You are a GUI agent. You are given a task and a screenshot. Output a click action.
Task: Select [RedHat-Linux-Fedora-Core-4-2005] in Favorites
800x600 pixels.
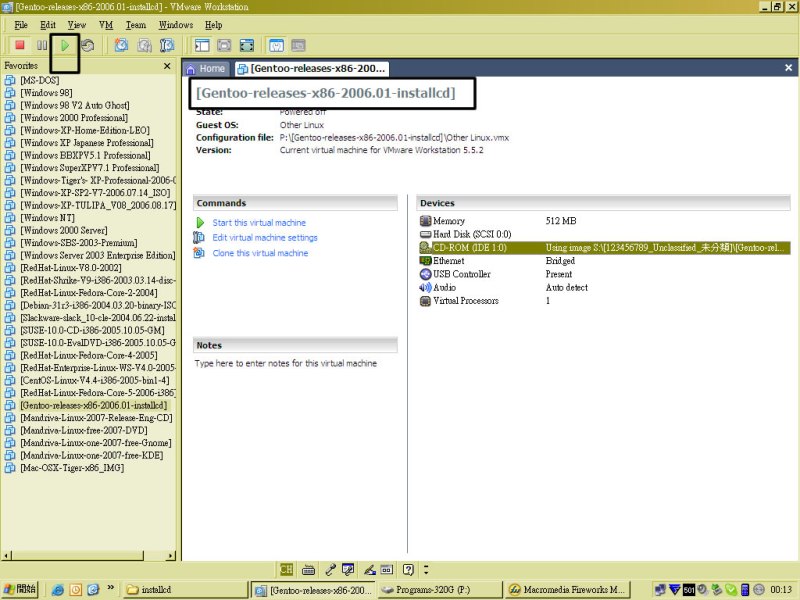tap(88, 355)
